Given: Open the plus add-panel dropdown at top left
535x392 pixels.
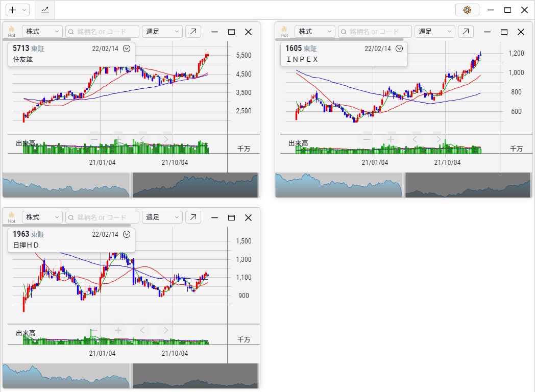Looking at the screenshot, I should click(17, 10).
